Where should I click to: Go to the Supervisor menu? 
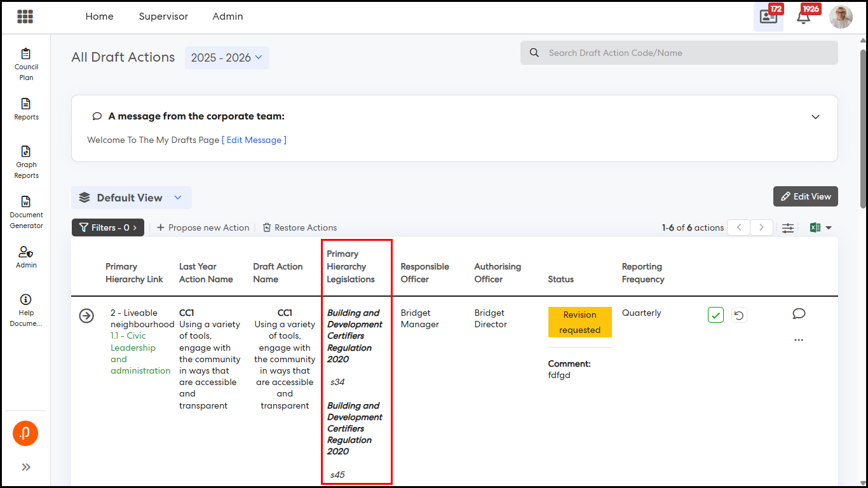(163, 17)
